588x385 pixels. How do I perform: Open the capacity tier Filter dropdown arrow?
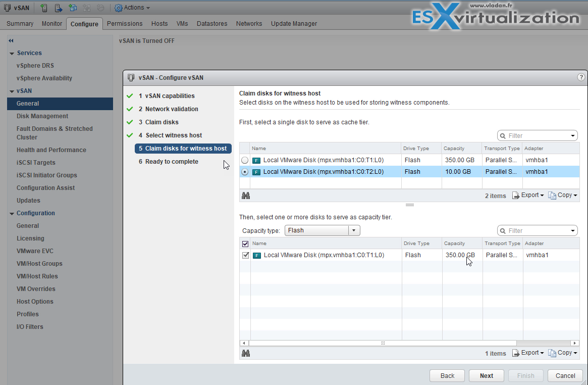(573, 231)
